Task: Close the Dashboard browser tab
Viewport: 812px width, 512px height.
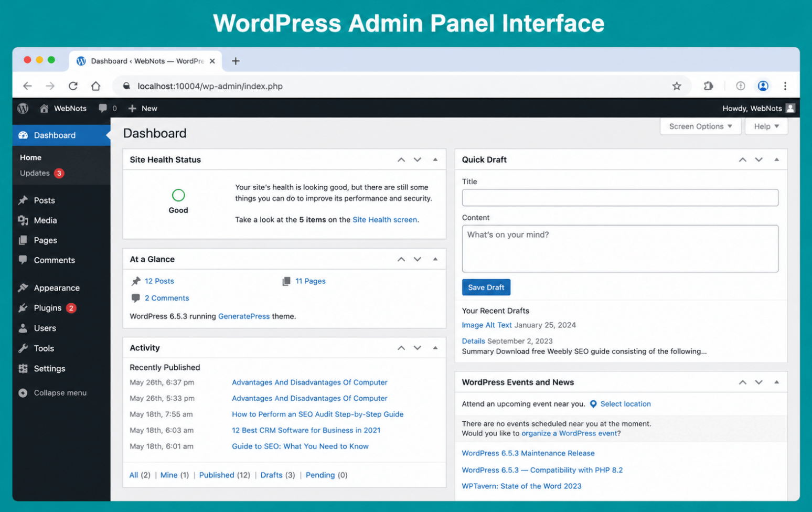Action: [x=212, y=61]
